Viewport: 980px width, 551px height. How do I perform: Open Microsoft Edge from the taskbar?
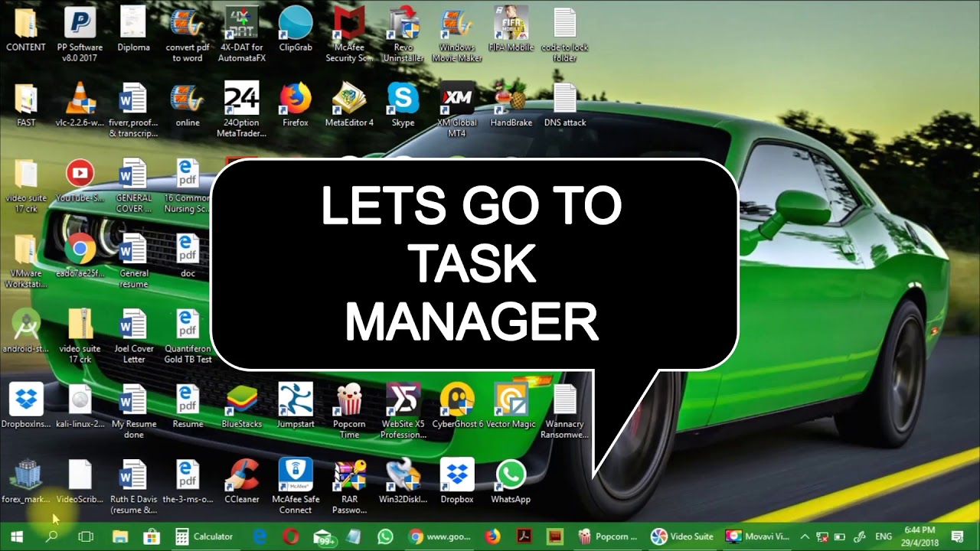pos(260,536)
